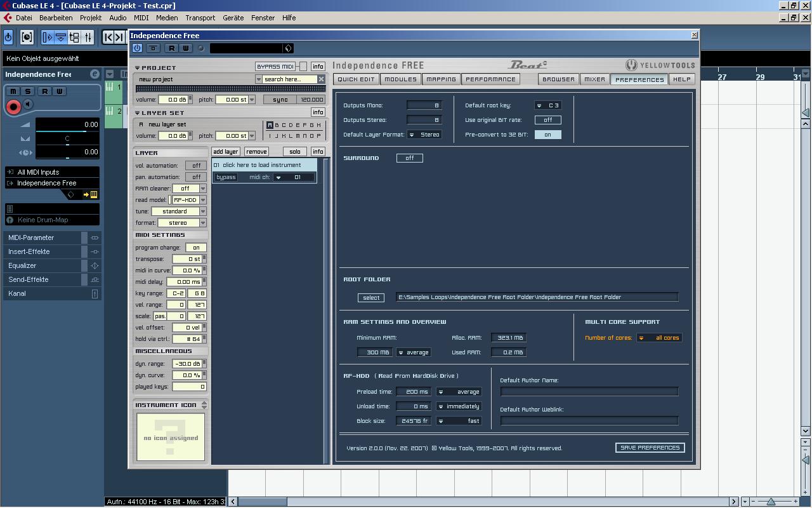Click the 'search here...' input field
The image size is (812, 508).
(290, 79)
